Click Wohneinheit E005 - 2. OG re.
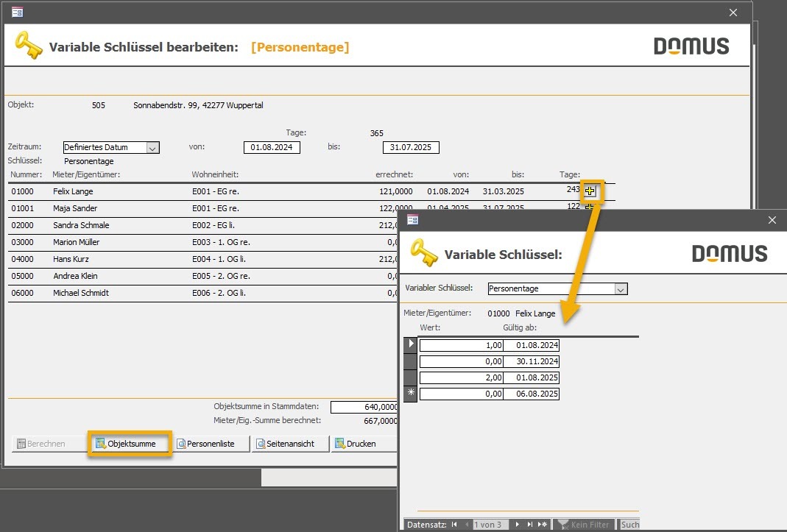Image resolution: width=787 pixels, height=532 pixels. 221,276
